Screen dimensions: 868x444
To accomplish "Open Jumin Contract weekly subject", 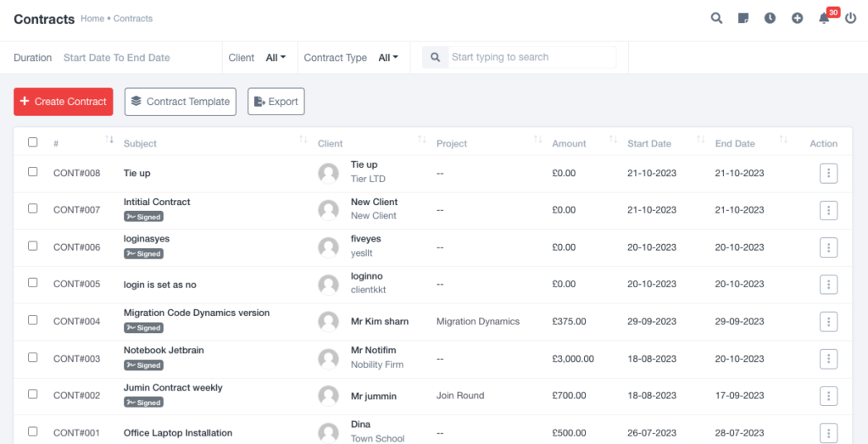I will [173, 387].
